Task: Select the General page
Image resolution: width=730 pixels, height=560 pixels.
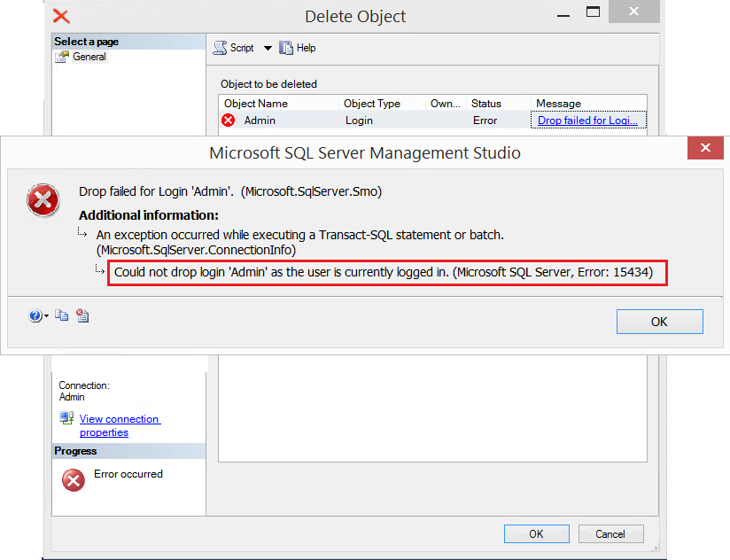Action: (89, 57)
